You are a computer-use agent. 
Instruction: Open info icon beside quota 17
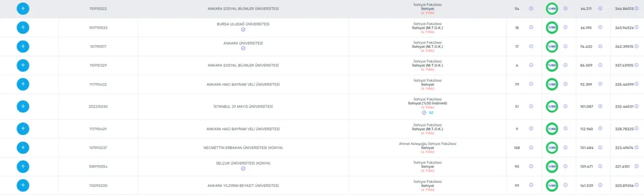coord(531,46)
